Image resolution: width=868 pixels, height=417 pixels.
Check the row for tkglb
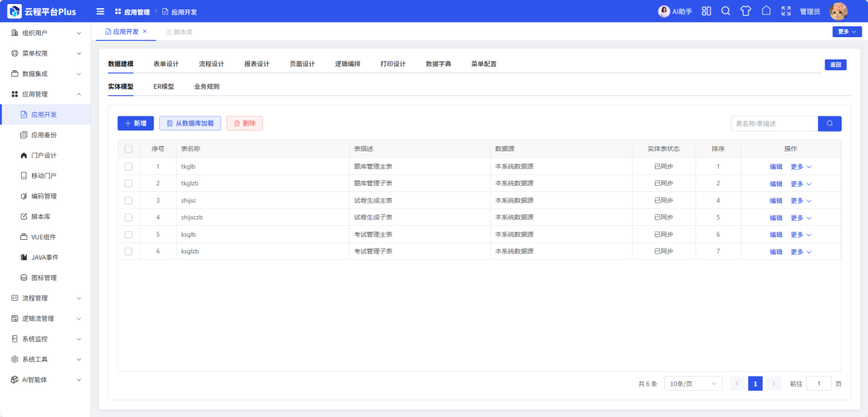click(x=129, y=166)
